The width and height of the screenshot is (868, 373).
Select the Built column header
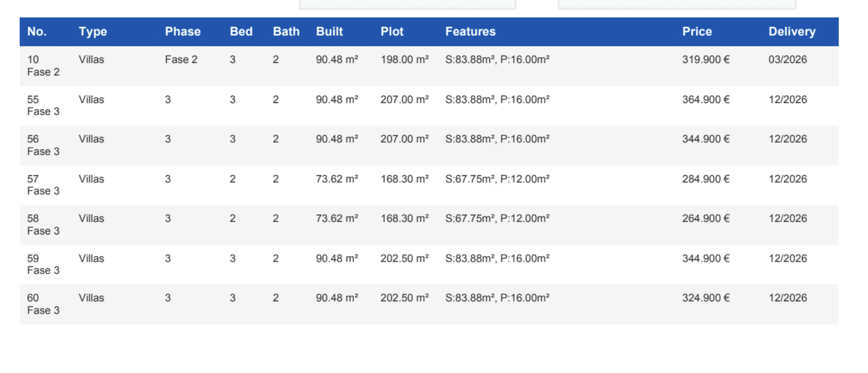329,32
